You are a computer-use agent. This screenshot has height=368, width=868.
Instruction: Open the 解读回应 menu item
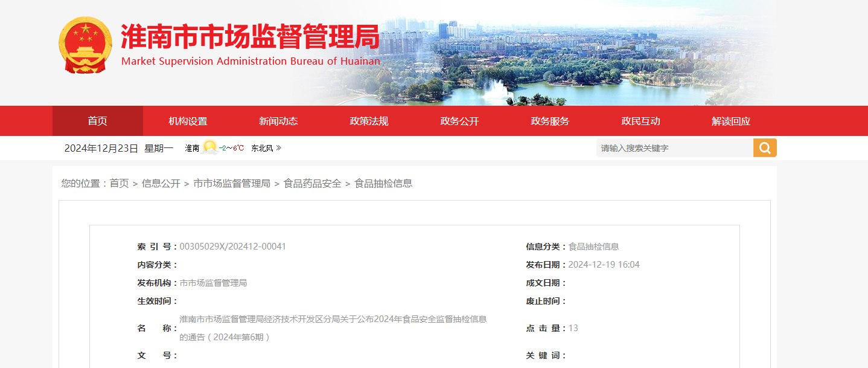pos(731,121)
